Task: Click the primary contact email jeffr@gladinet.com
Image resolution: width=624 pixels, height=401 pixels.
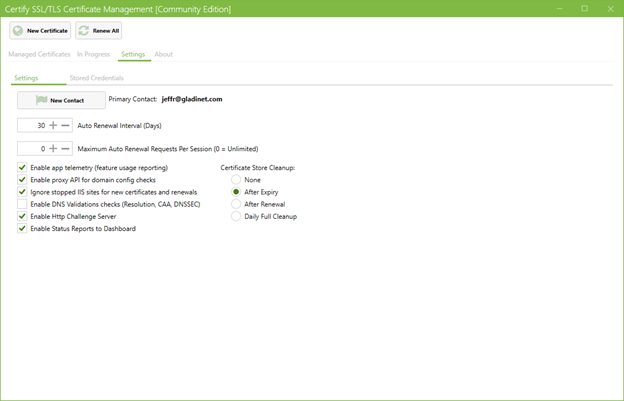Action: [x=192, y=99]
